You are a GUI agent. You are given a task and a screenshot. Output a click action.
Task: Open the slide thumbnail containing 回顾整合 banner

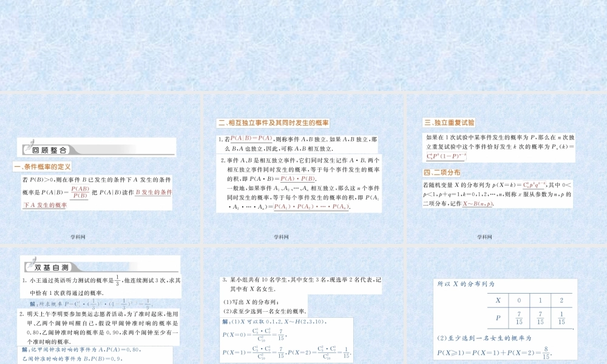100,169
